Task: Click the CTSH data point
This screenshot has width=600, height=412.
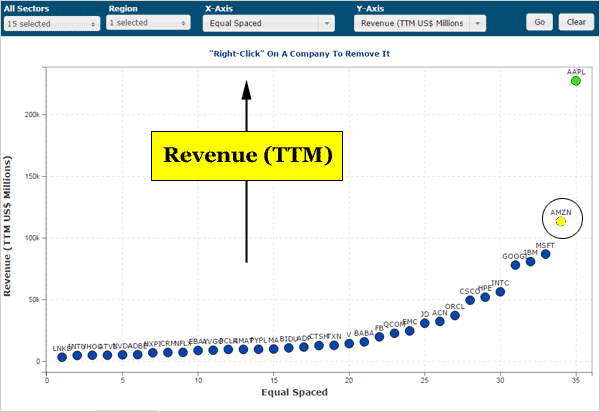Action: (x=319, y=345)
